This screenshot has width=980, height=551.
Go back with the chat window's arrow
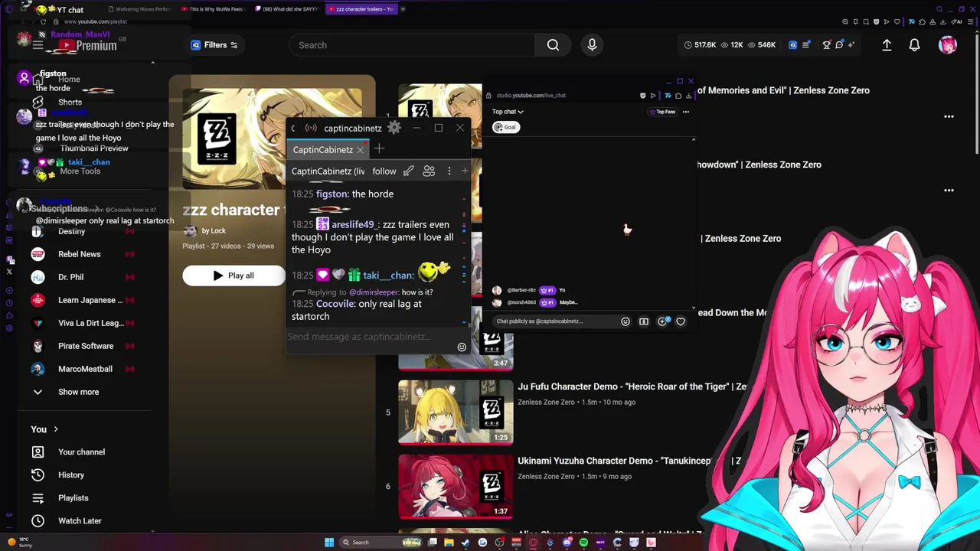pos(293,129)
